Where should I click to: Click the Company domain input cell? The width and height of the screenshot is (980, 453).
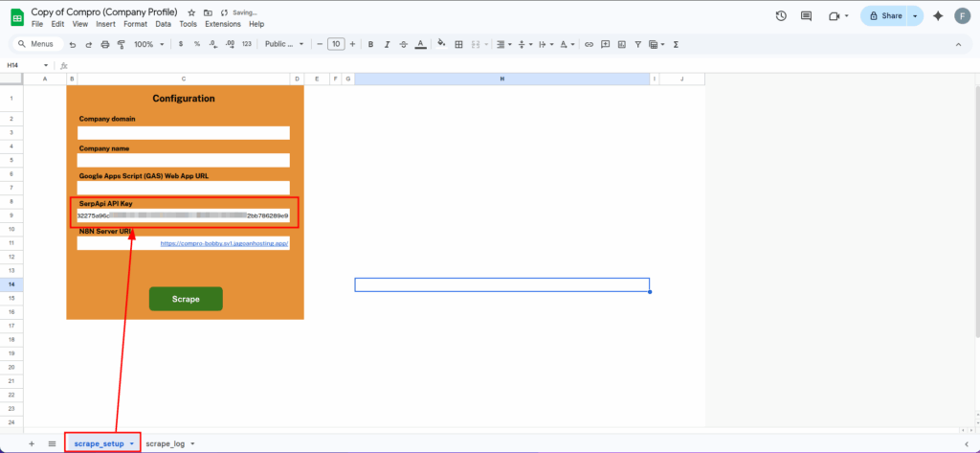pyautogui.click(x=183, y=133)
